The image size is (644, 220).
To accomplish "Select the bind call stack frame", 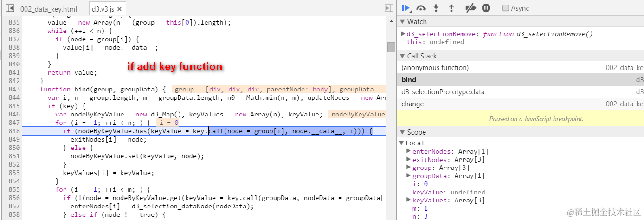I will (520, 80).
